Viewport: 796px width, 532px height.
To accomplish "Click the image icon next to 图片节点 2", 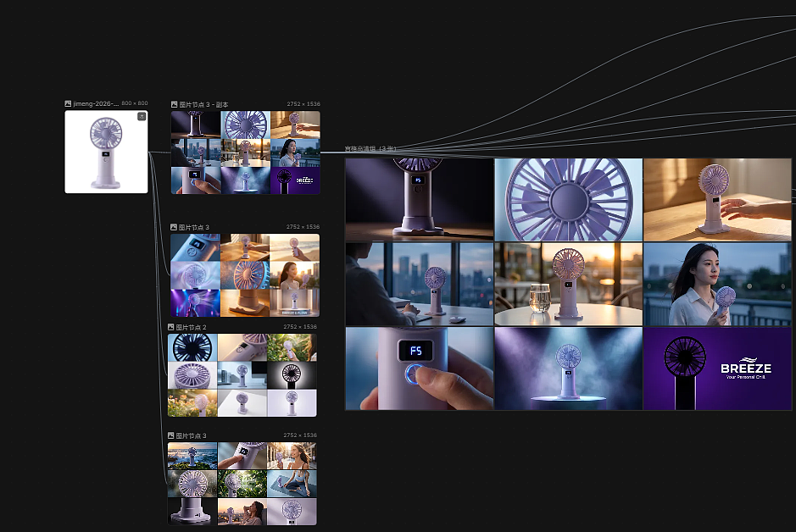I will (171, 327).
